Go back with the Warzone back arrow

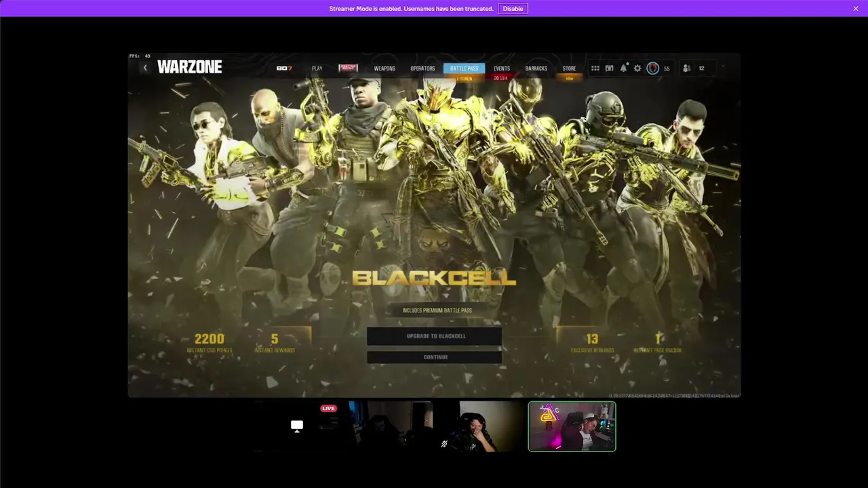144,68
